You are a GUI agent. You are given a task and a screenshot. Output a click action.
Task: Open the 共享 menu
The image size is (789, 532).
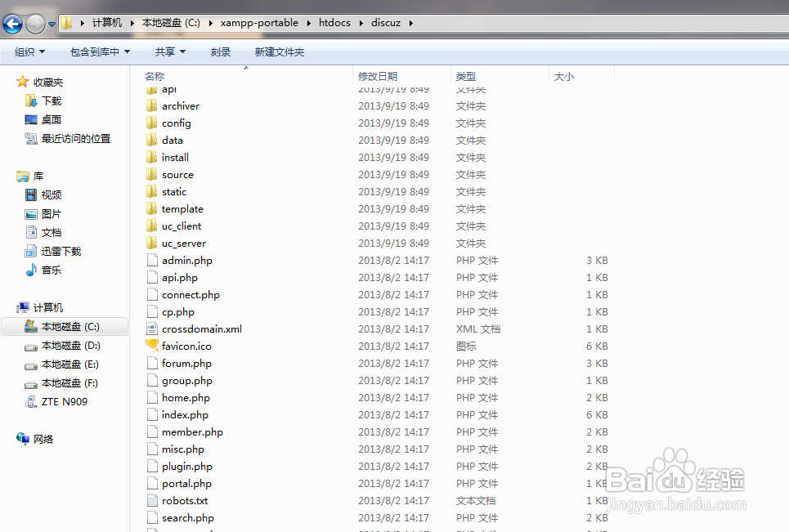(x=171, y=51)
